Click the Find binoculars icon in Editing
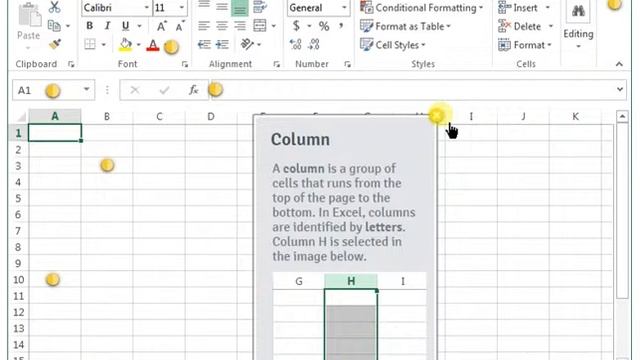640x360 pixels. pyautogui.click(x=578, y=11)
